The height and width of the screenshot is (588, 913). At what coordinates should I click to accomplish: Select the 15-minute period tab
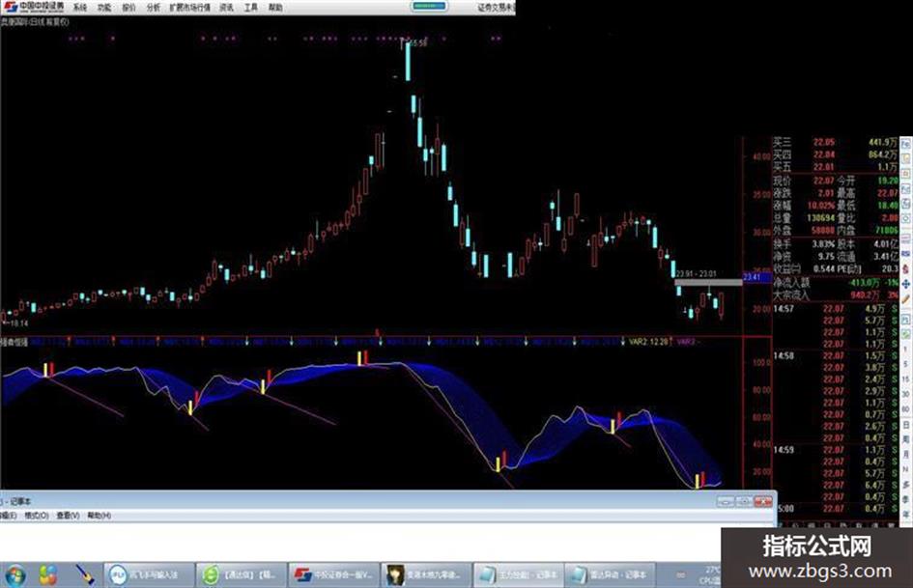coord(906,379)
